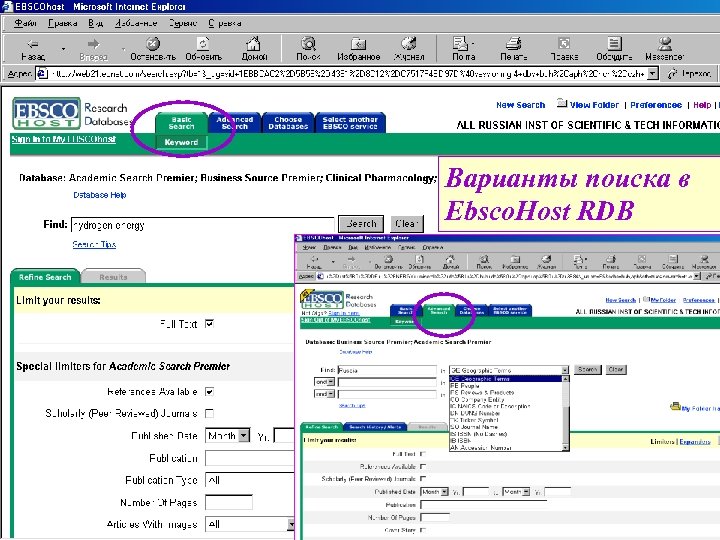Click Back arrow in the inner window toolbar
The image size is (720, 540).
point(315,260)
